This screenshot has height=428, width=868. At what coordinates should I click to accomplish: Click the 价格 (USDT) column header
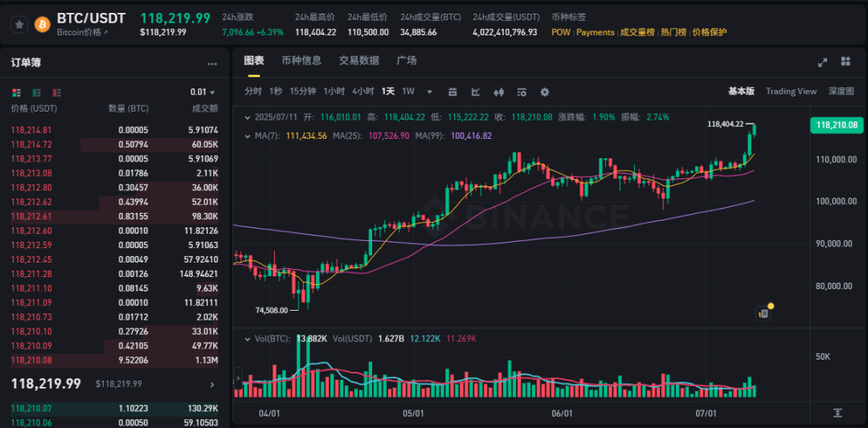[34, 108]
